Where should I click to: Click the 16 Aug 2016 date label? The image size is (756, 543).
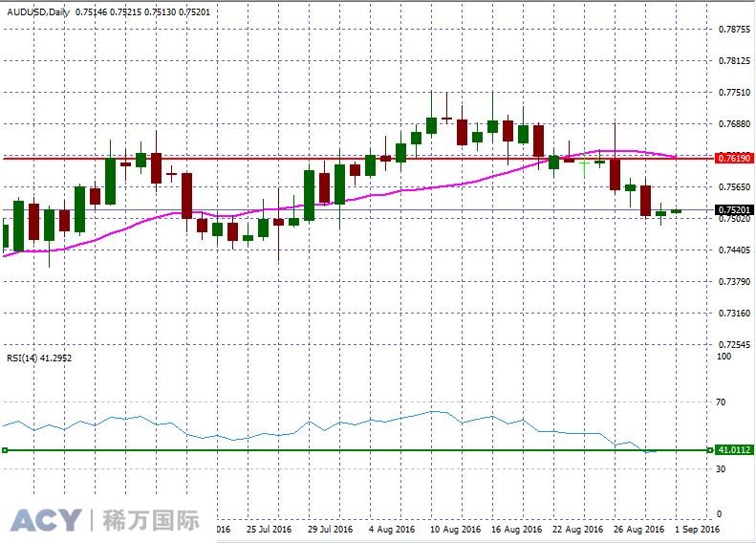coord(516,529)
